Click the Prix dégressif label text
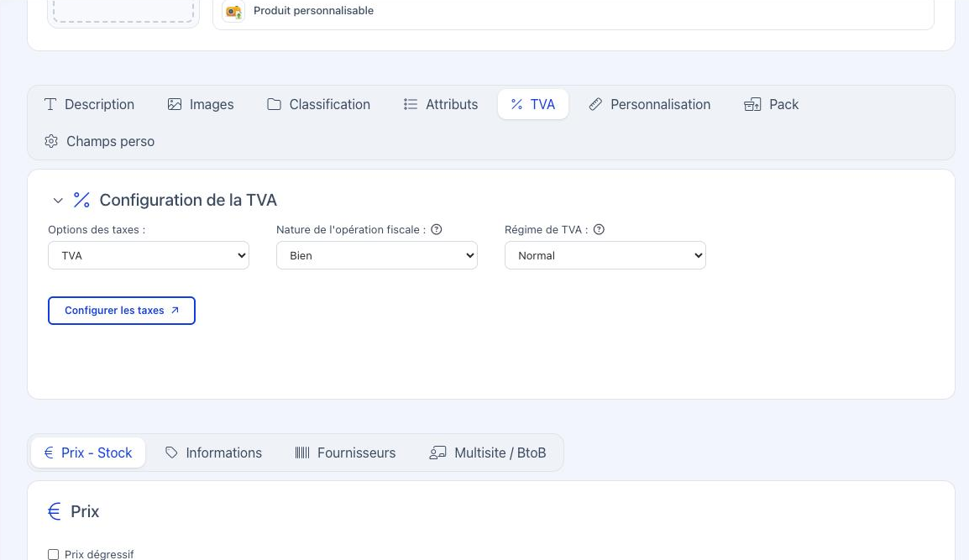The image size is (969, 560). pos(99,554)
